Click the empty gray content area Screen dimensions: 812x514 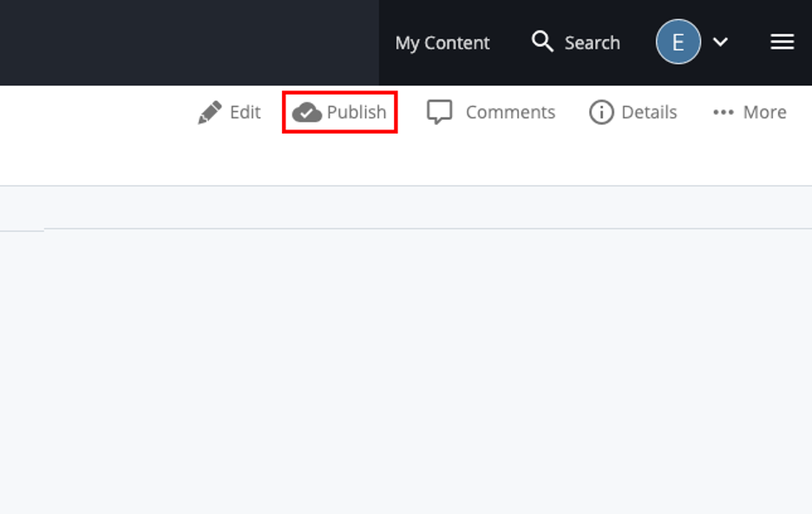406,371
